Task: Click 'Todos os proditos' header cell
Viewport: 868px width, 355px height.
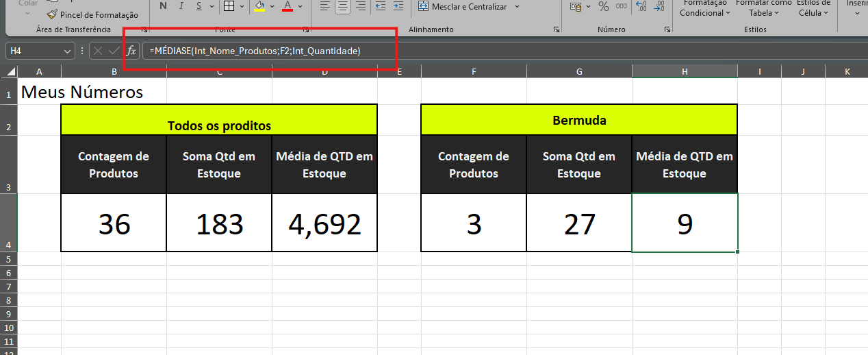Action: click(219, 120)
